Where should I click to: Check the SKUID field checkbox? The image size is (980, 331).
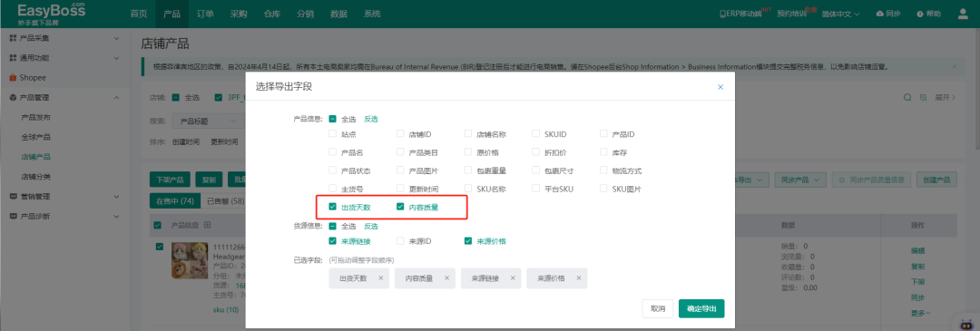pyautogui.click(x=536, y=133)
